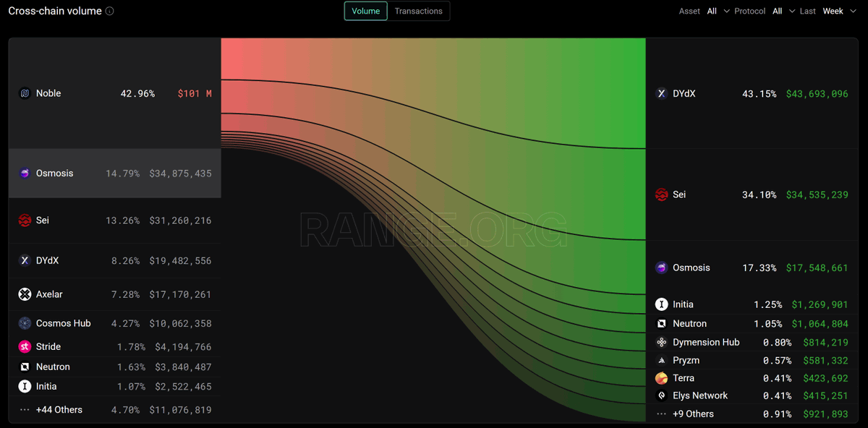Click the DYdX 43.15% destination percentage
This screenshot has width=868, height=428.
tap(759, 93)
